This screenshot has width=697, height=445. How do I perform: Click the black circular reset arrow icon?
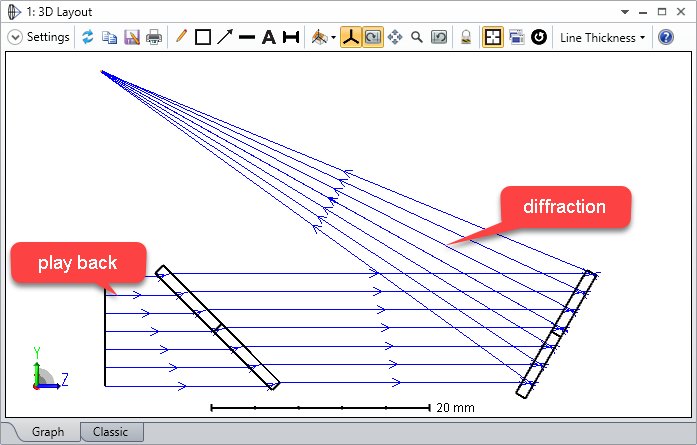click(539, 37)
